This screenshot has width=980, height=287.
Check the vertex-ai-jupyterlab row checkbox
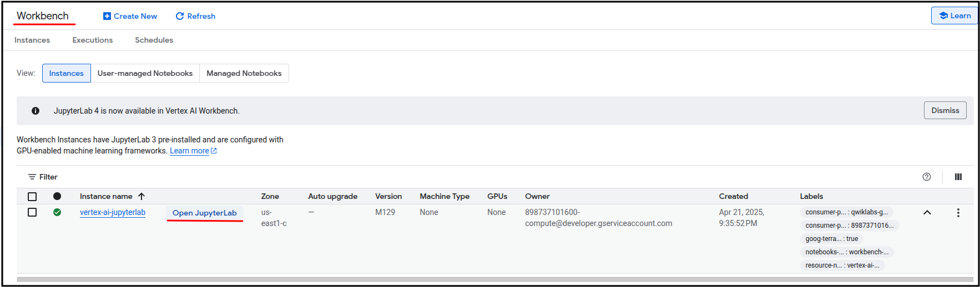coord(32,212)
